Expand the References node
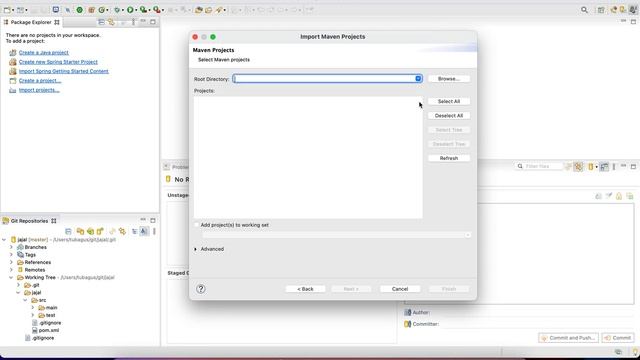Viewport: 640px width, 360px height. coord(11,262)
